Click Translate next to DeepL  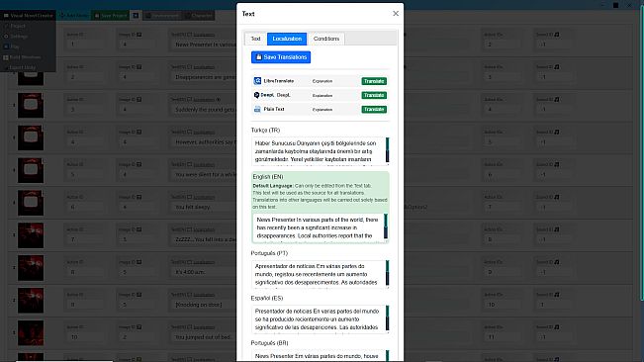pos(374,95)
